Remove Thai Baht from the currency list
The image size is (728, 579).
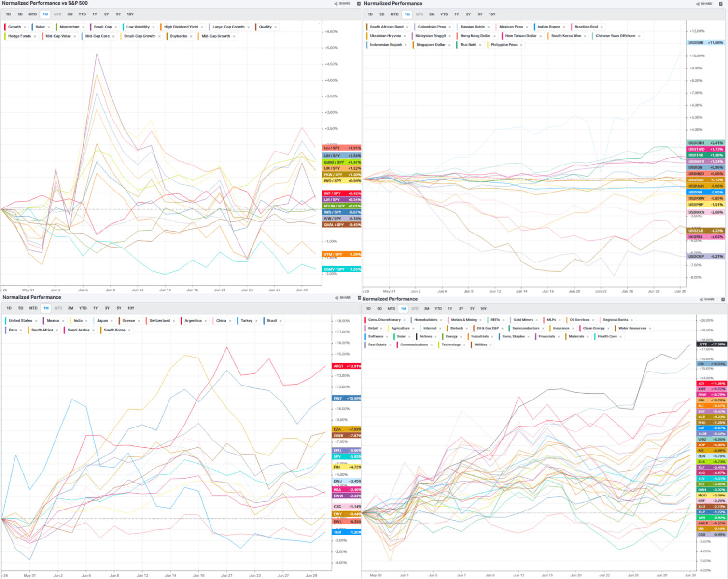coord(480,45)
